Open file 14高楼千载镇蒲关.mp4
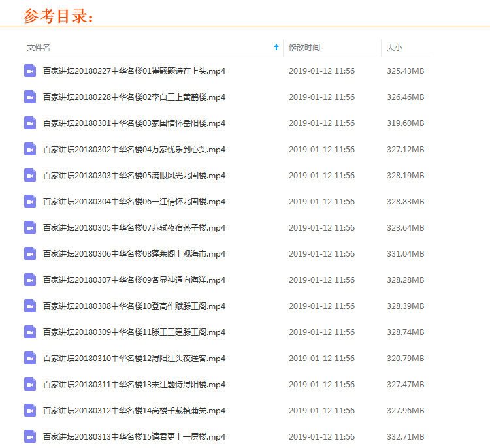The height and width of the screenshot is (448, 490). click(x=134, y=410)
